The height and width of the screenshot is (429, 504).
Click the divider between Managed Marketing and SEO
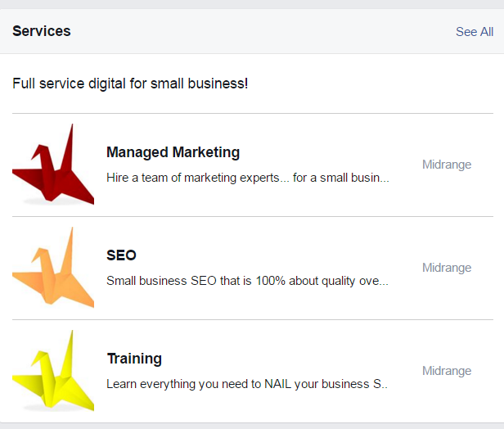pyautogui.click(x=253, y=216)
